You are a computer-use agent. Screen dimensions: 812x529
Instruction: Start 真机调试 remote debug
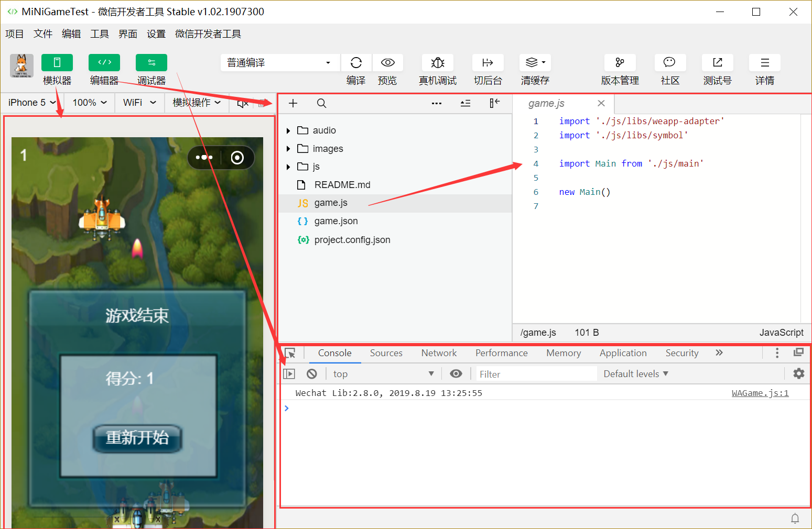click(438, 63)
